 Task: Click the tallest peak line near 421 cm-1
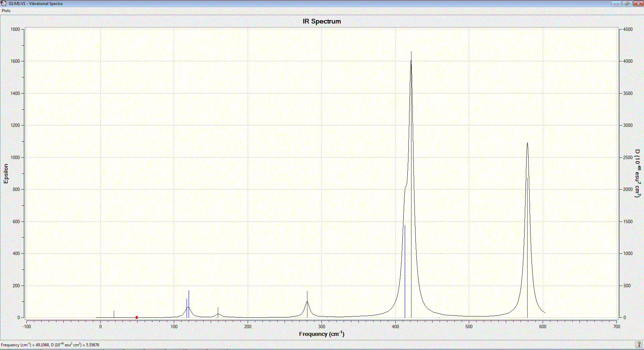click(x=411, y=185)
